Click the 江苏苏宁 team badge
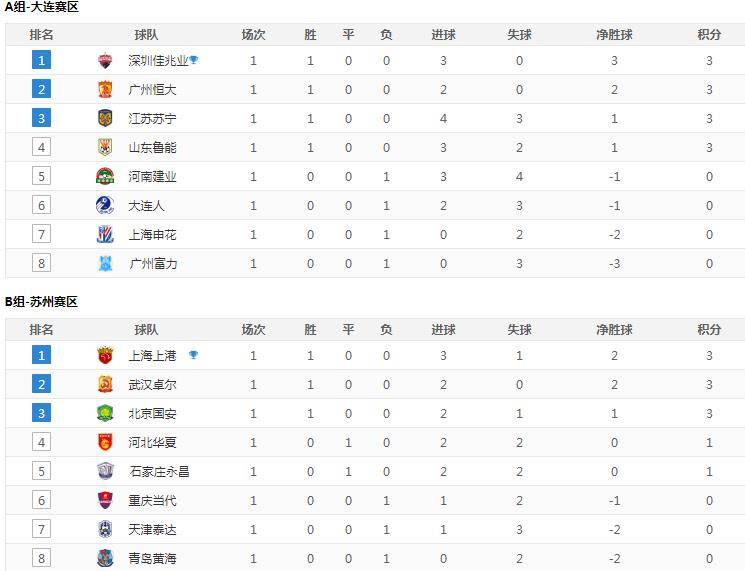The height and width of the screenshot is (571, 745). pos(105,118)
